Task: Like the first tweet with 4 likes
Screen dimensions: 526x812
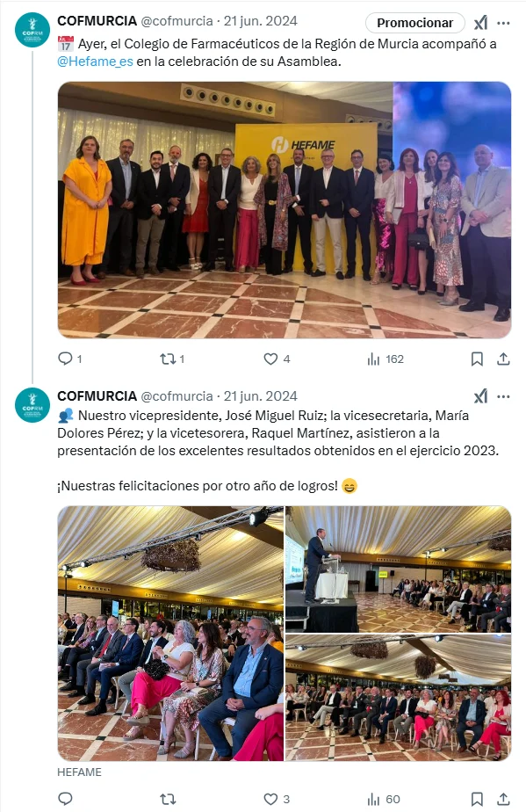Action: [270, 359]
